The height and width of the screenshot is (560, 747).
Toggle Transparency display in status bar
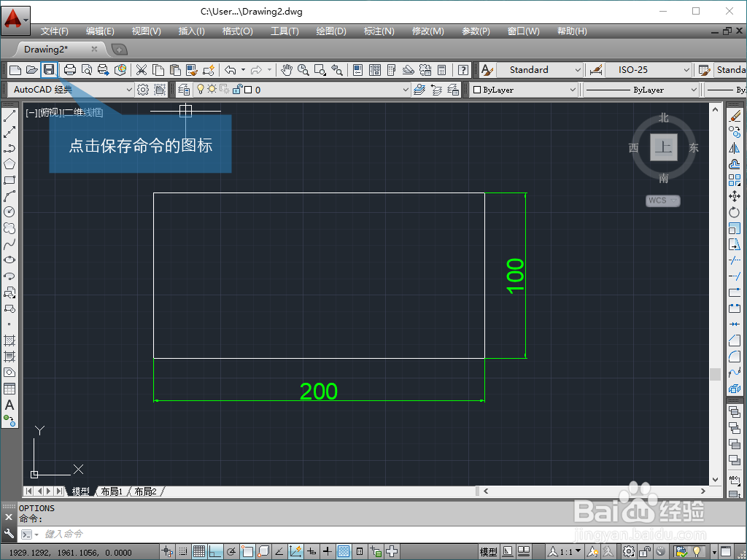pos(344,551)
